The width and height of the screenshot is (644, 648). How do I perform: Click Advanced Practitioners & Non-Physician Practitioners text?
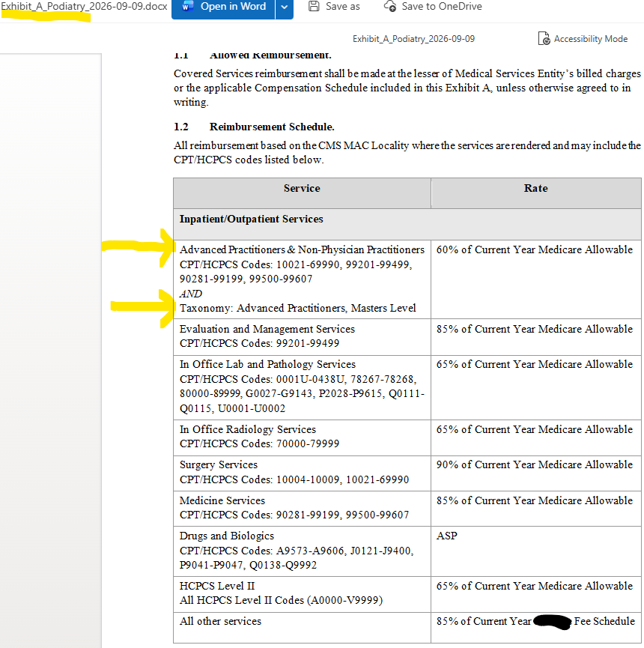click(x=302, y=249)
